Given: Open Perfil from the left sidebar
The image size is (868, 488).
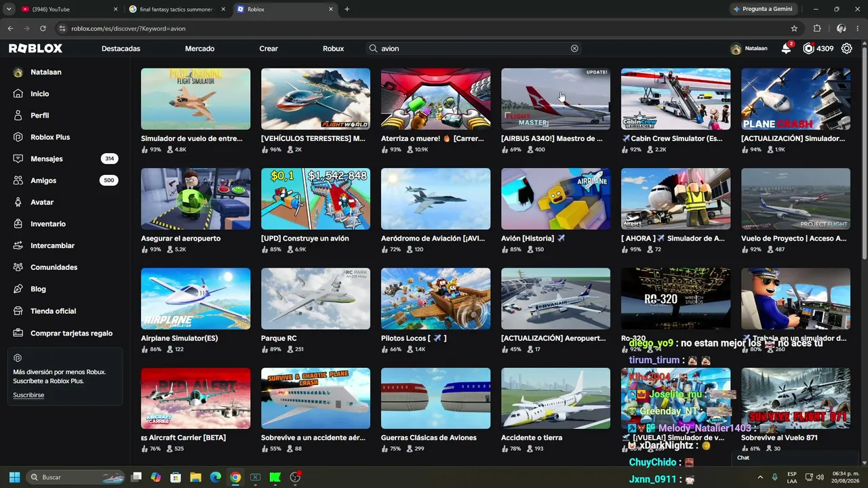Looking at the screenshot, I should (39, 115).
